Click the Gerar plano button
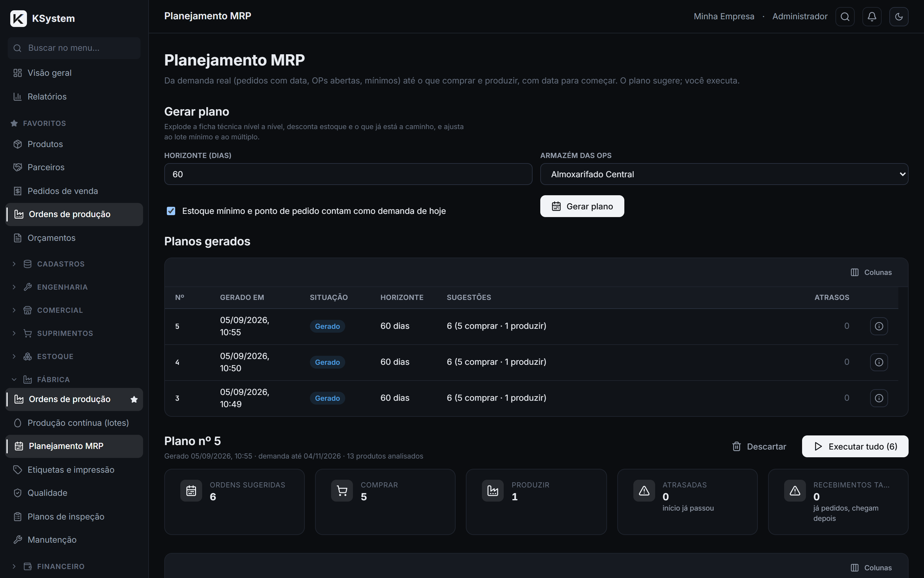Viewport: 924px width, 578px height. click(582, 206)
